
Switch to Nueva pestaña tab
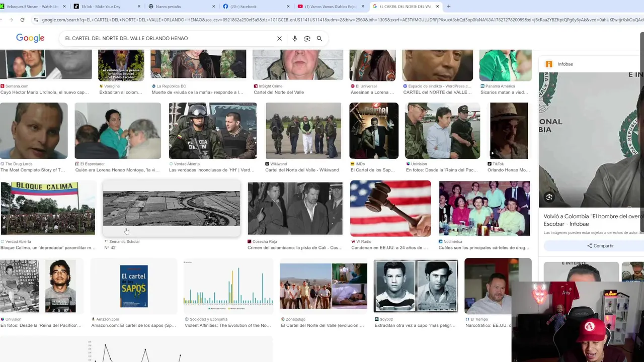point(181,7)
